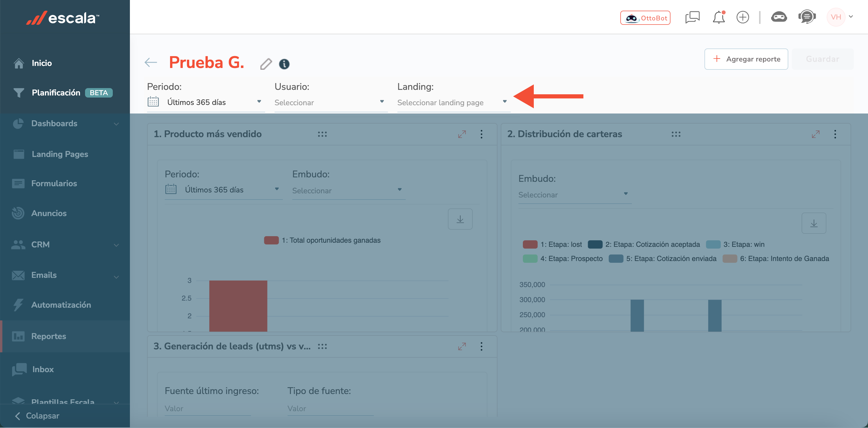
Task: Open Embudo dropdown in Distribución de carteras
Action: pos(575,194)
